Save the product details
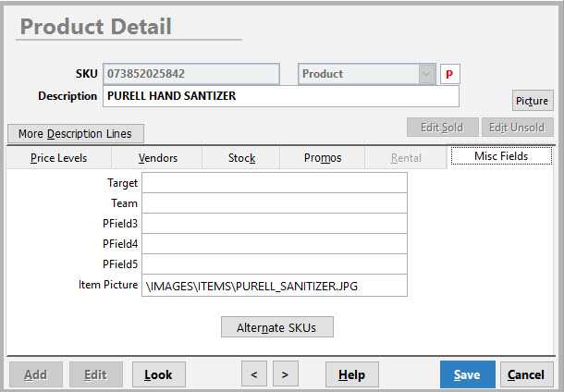The width and height of the screenshot is (564, 392). click(x=467, y=374)
